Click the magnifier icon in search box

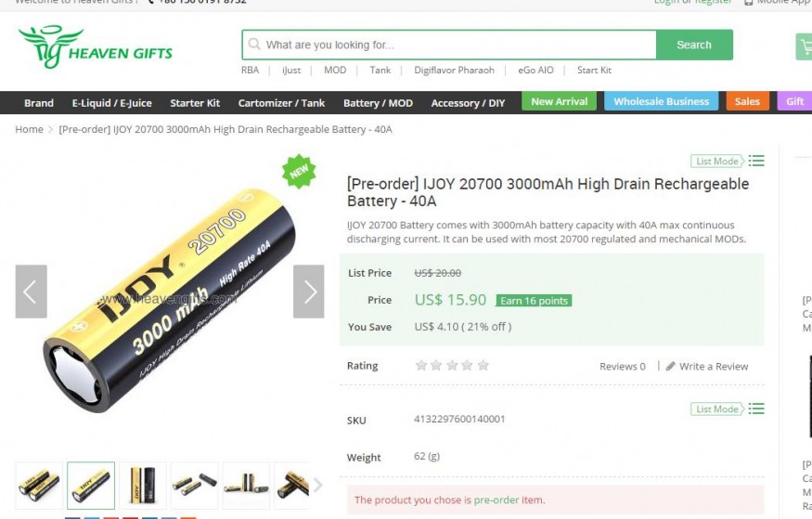(x=253, y=45)
